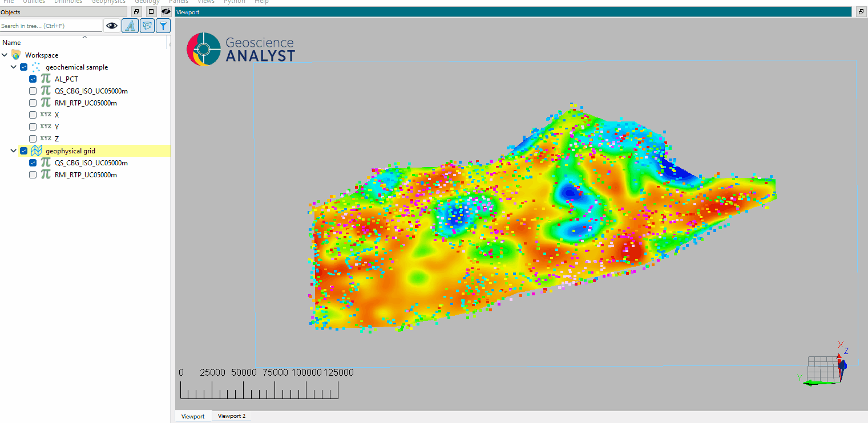Select QS_CBG_ISO_UC05000m under geochemical sample
This screenshot has height=423, width=868.
click(x=91, y=91)
